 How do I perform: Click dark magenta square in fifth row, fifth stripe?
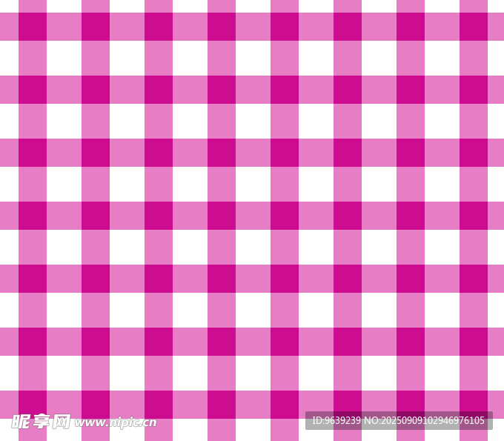[285, 279]
